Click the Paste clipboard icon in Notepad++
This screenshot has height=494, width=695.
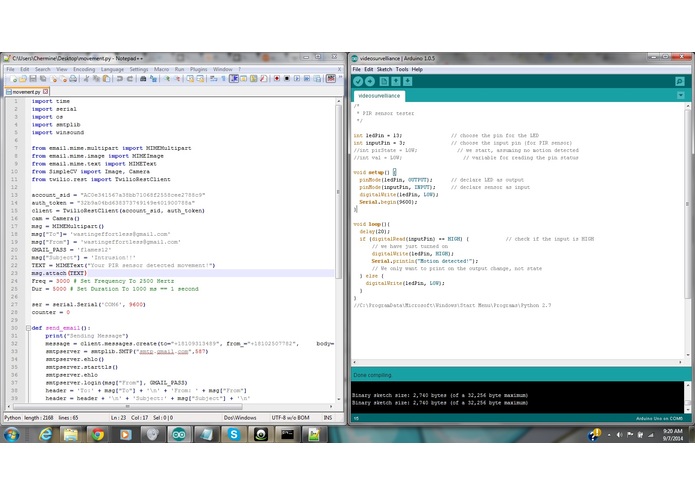[106, 79]
